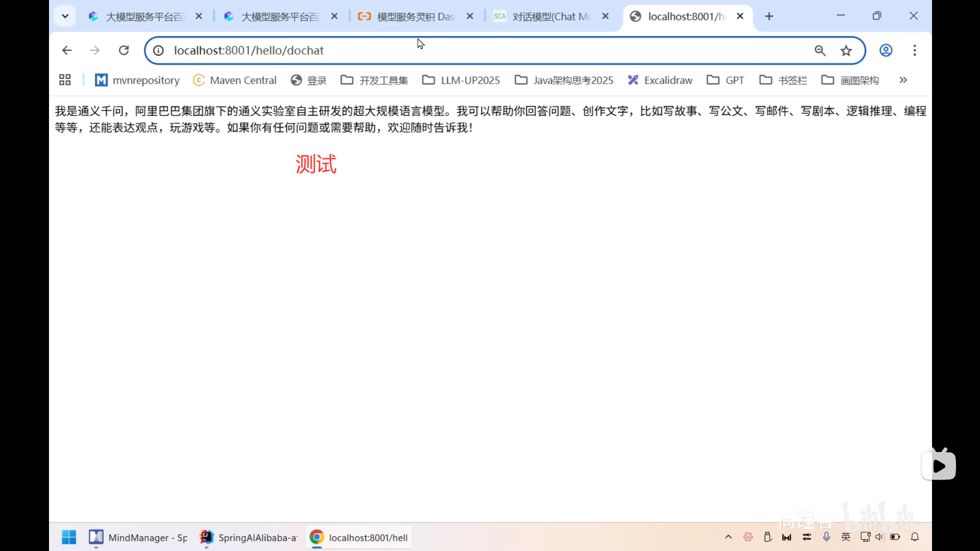This screenshot has height=551, width=980.
Task: Open the search/lens icon in address bar
Action: coord(820,51)
